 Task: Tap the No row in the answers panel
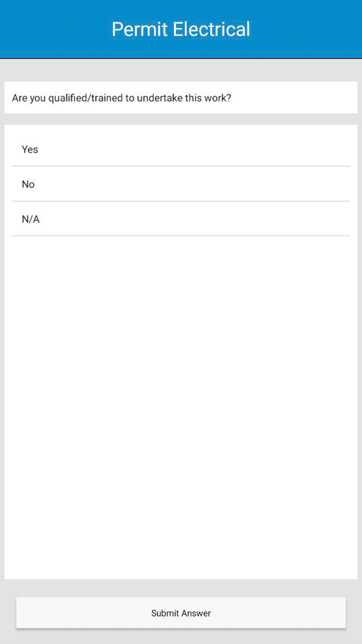click(181, 184)
